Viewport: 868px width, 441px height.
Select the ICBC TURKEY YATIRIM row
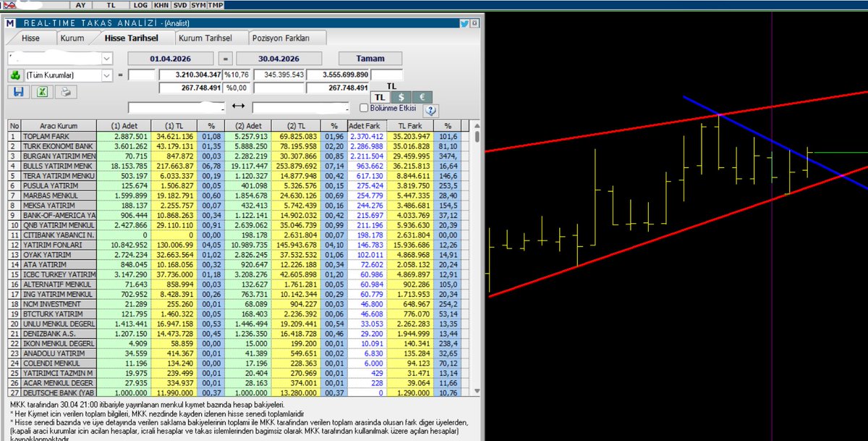tap(240, 274)
